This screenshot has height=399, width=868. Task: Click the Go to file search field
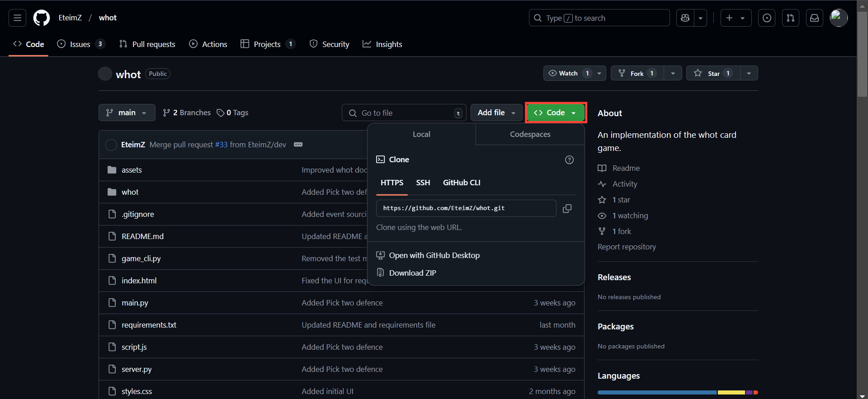(404, 113)
